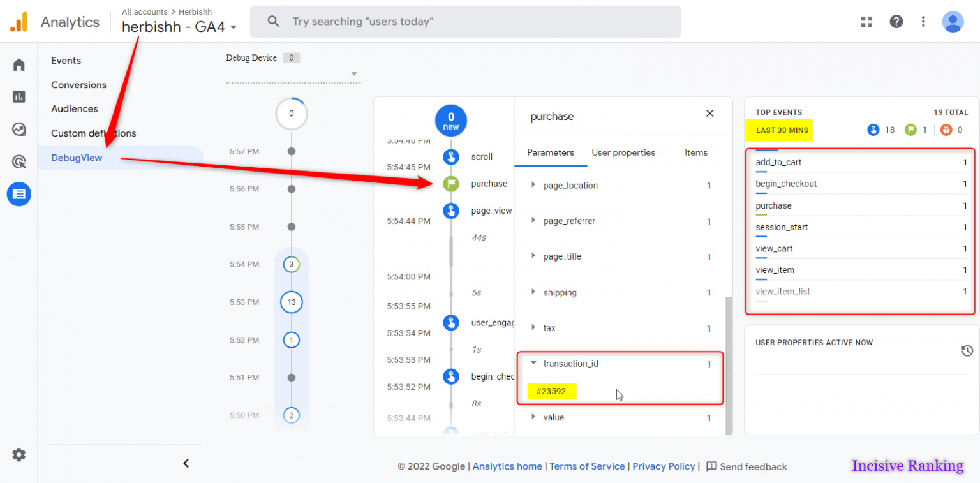This screenshot has height=483, width=980.
Task: Open the user account avatar
Action: click(953, 22)
